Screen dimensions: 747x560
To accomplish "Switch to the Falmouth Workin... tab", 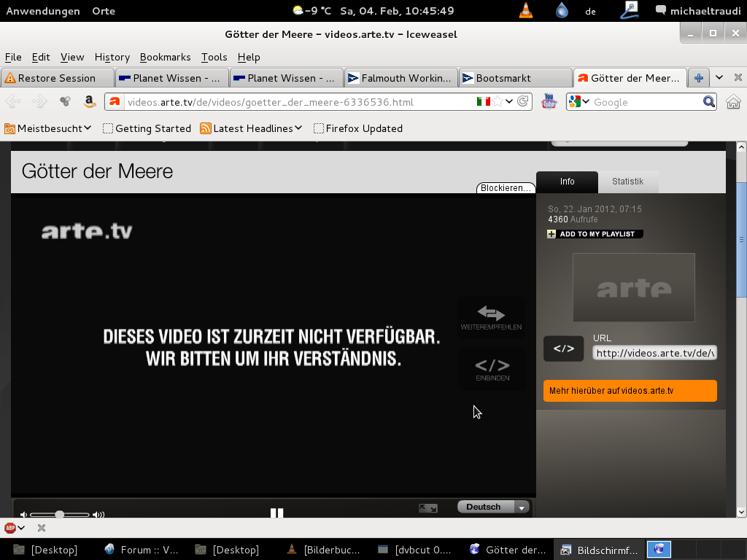I will (400, 77).
